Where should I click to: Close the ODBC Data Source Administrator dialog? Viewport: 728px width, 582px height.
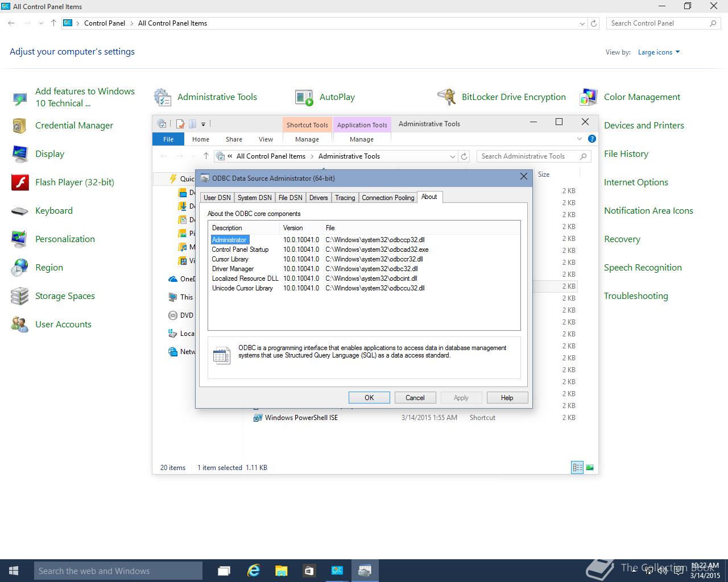524,177
